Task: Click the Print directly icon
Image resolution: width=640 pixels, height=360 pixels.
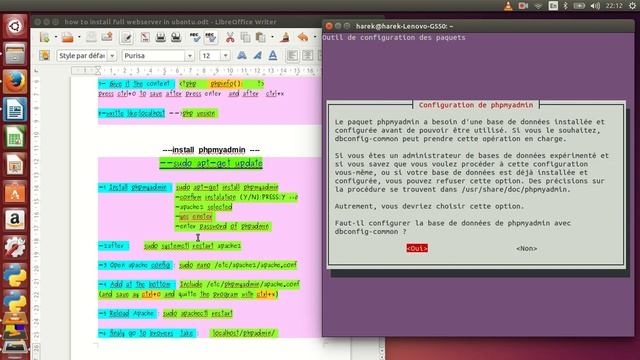Action: coord(160,38)
